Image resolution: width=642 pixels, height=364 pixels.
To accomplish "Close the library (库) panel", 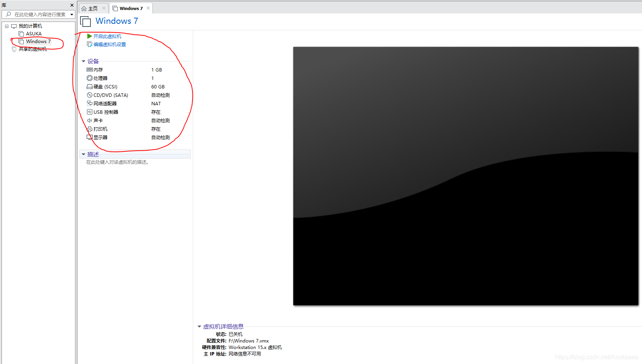I will (72, 5).
